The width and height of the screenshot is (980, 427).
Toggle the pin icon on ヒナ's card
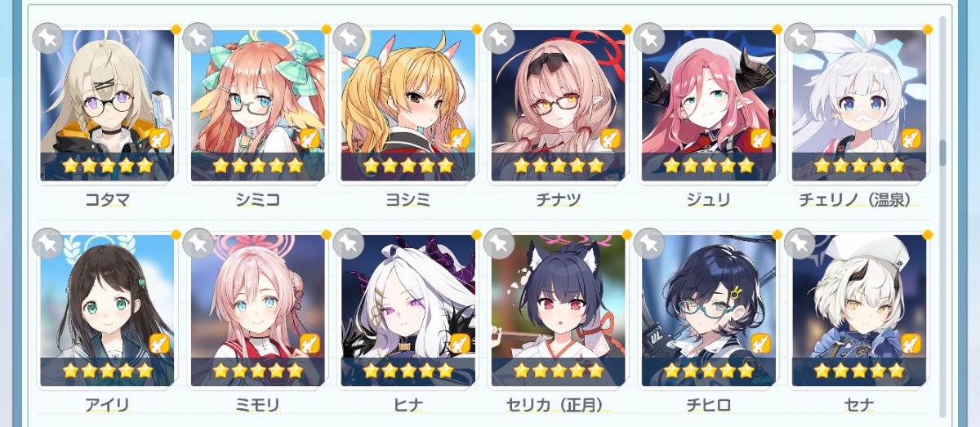[x=350, y=242]
